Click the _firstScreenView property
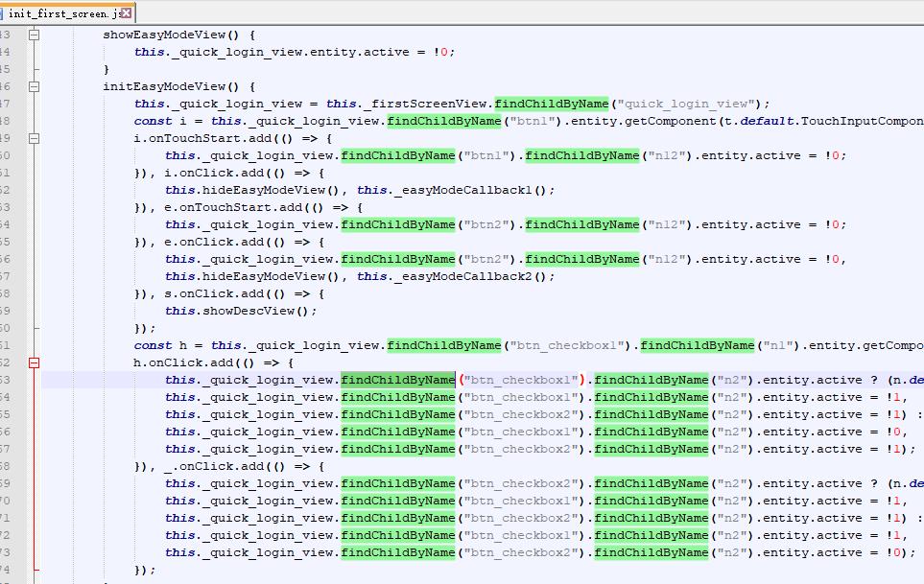Image resolution: width=924 pixels, height=584 pixels. 425,104
